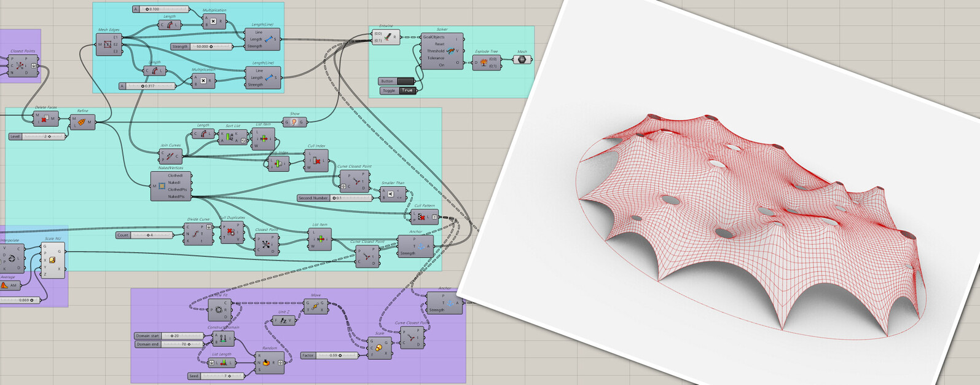Click the Second Number slider at 0.1
Image resolution: width=980 pixels, height=385 pixels.
(x=335, y=198)
